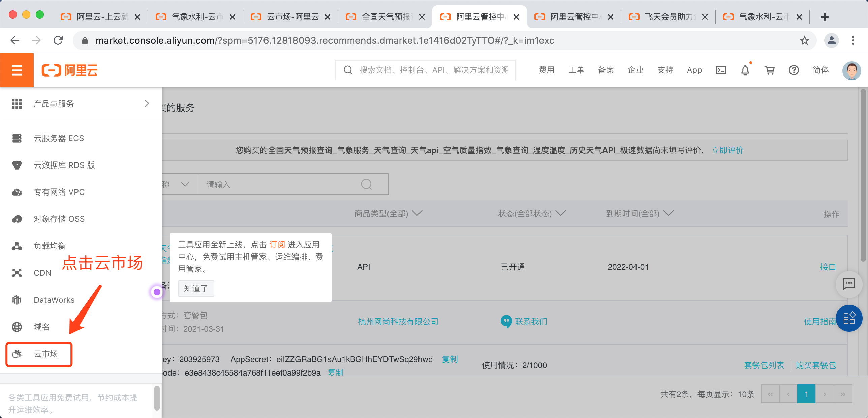The image size is (868, 418).
Task: Click the orange hamburger menu icon
Action: coord(17,70)
